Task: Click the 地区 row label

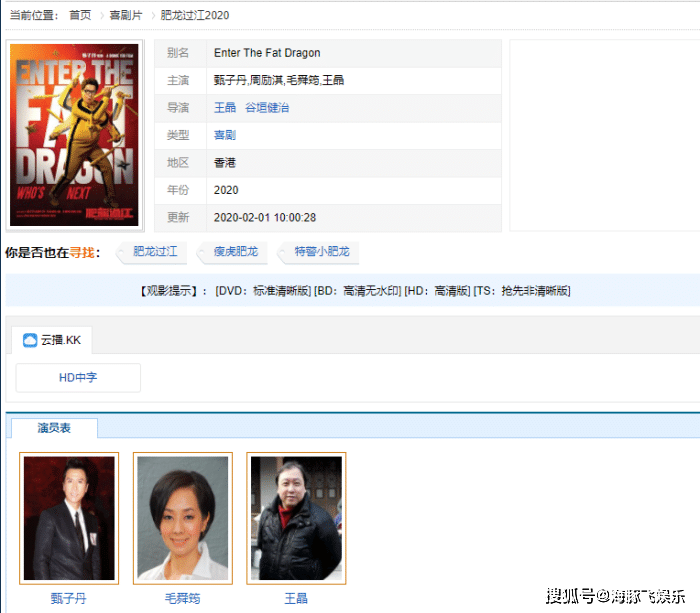Action: click(178, 163)
